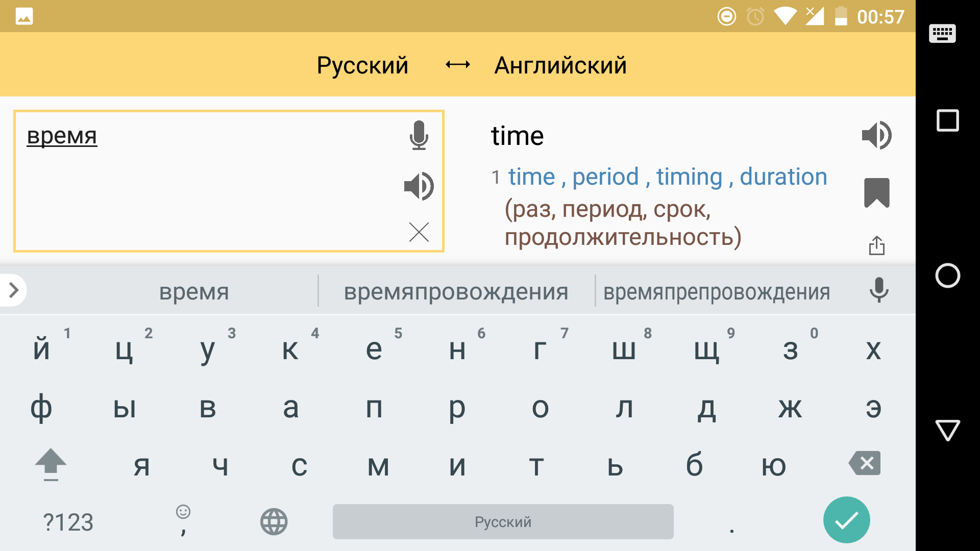The height and width of the screenshot is (551, 980).
Task: Play pronunciation of the translation time
Action: click(876, 135)
